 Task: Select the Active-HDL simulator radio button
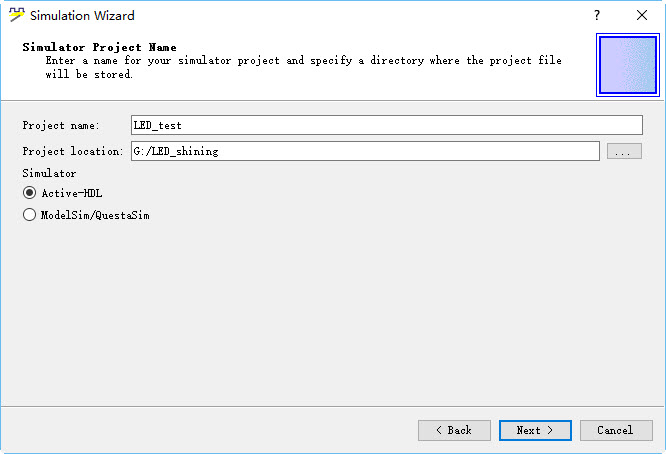pyautogui.click(x=29, y=193)
